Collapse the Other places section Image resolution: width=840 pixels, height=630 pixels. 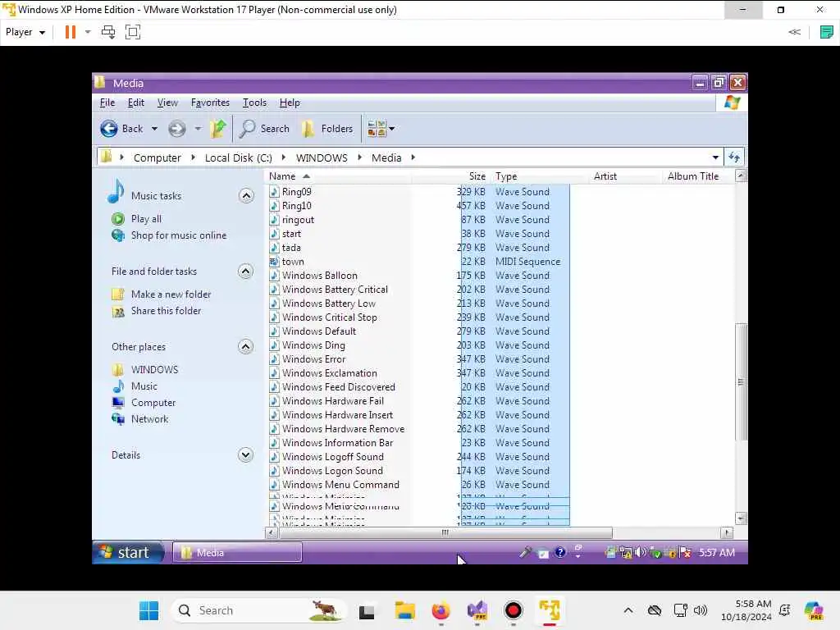coord(246,347)
